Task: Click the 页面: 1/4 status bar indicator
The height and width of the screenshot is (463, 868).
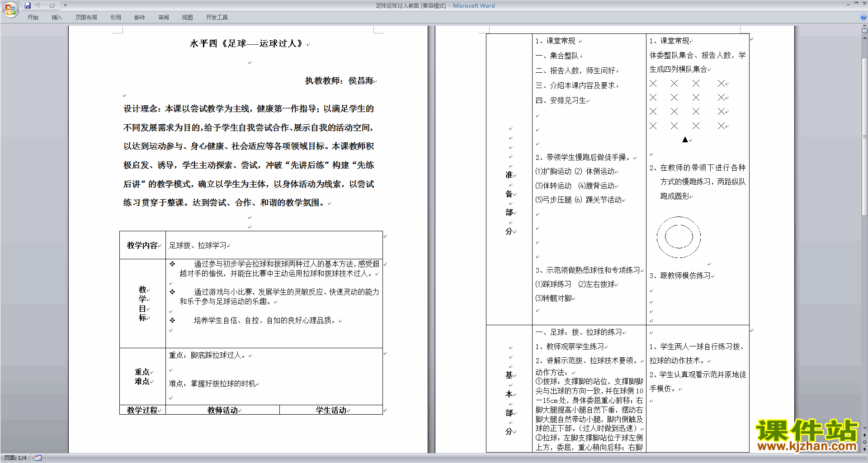Action: 15,458
